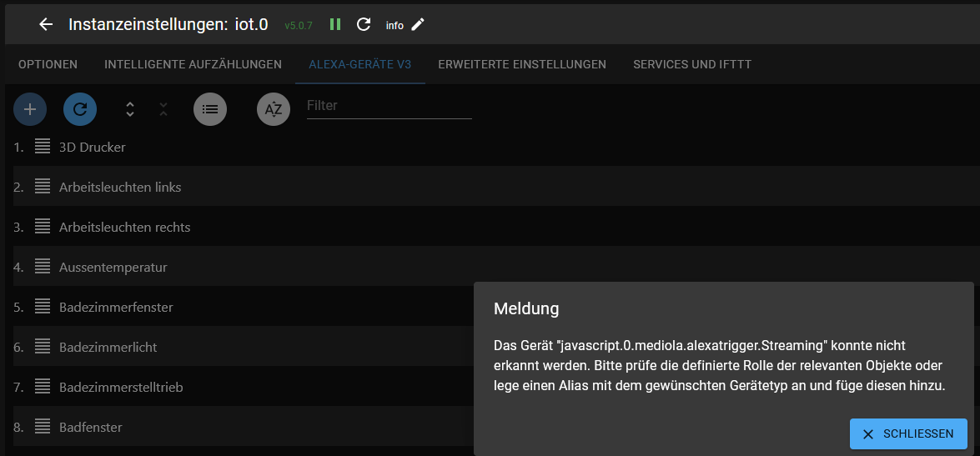Click the info label in the header
Screen dimensions: 980x456
[x=395, y=26]
